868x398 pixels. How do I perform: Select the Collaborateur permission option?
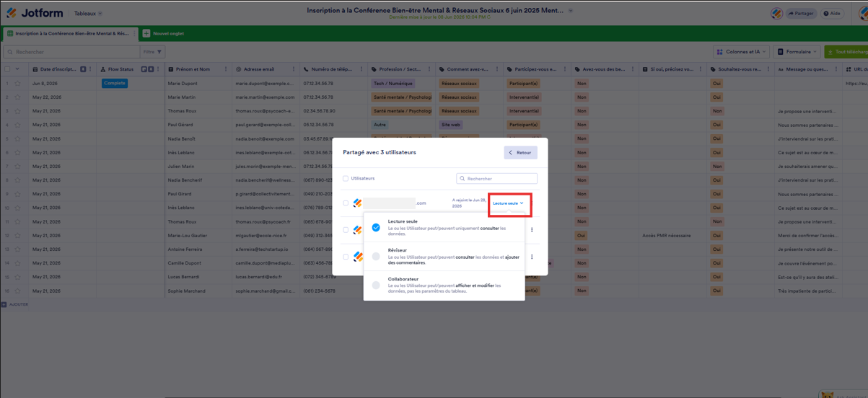coord(444,285)
